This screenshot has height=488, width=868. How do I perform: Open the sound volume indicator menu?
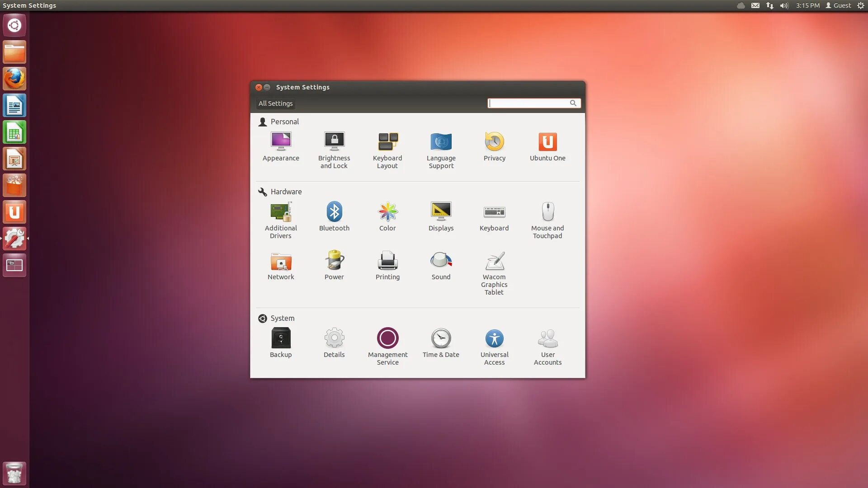(784, 5)
